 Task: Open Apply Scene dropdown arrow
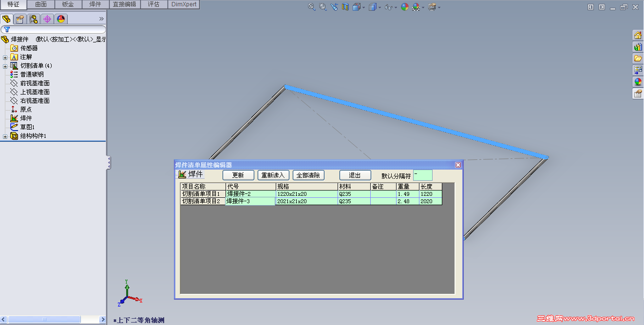423,7
